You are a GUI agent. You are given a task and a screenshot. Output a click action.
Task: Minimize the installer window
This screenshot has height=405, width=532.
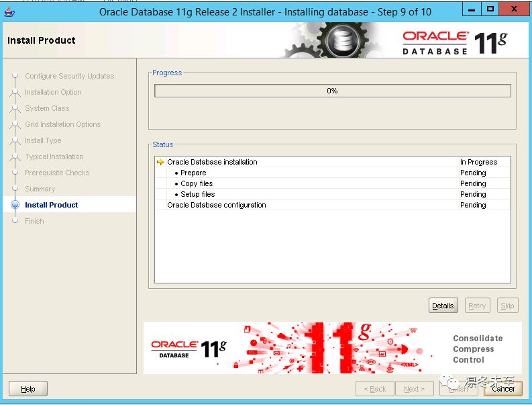pyautogui.click(x=472, y=9)
